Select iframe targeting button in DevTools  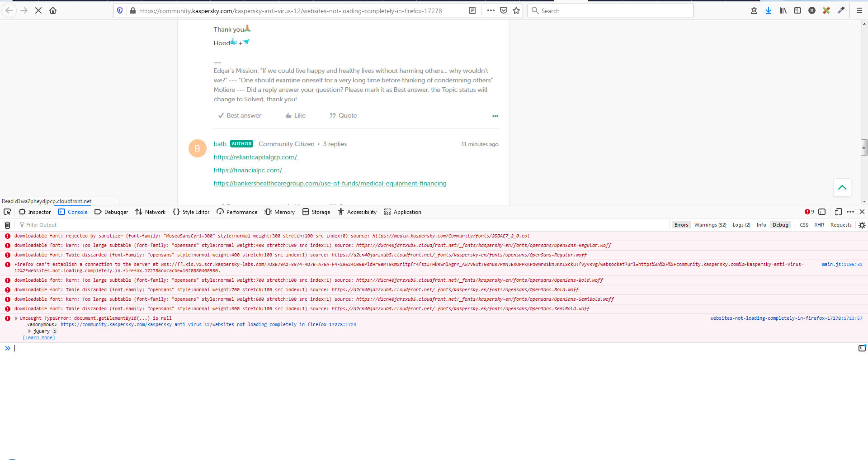[x=822, y=212]
